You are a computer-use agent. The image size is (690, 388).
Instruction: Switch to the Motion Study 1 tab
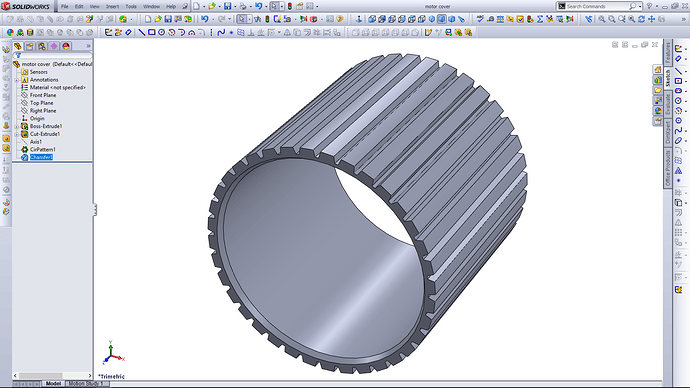click(x=86, y=384)
